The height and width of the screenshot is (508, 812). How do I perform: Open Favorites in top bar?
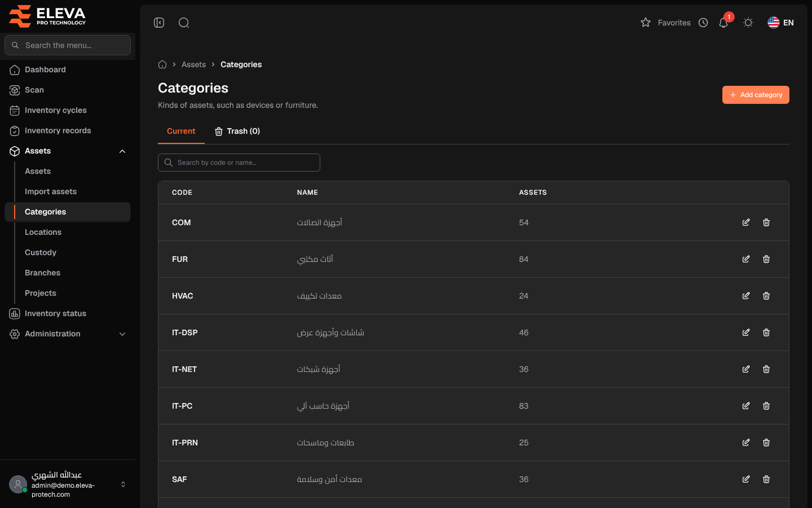[666, 23]
